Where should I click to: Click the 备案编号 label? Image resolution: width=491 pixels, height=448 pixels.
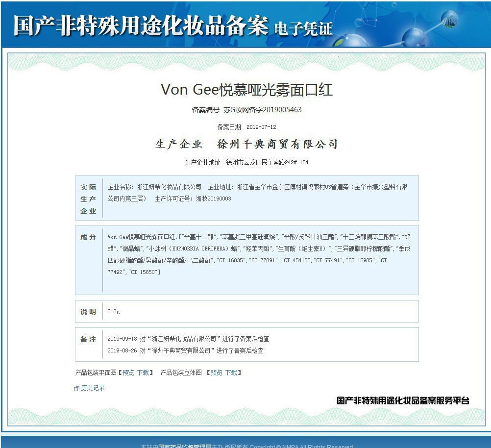tap(206, 110)
